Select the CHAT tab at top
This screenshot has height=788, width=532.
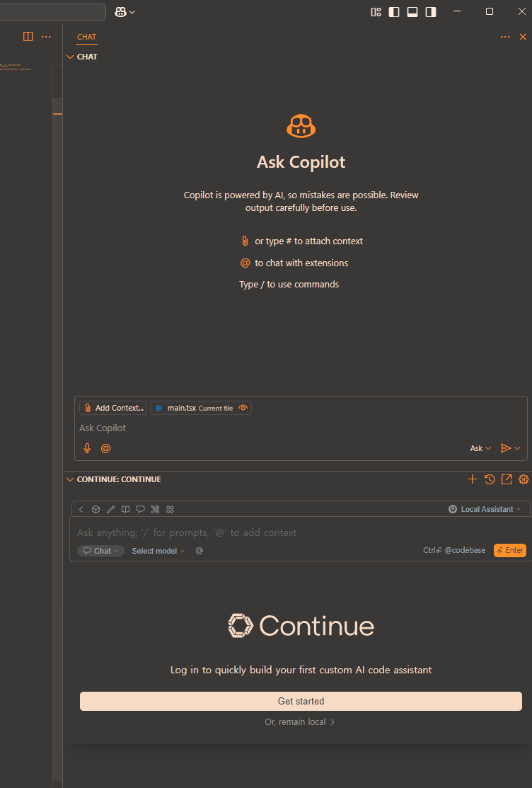pyautogui.click(x=86, y=38)
